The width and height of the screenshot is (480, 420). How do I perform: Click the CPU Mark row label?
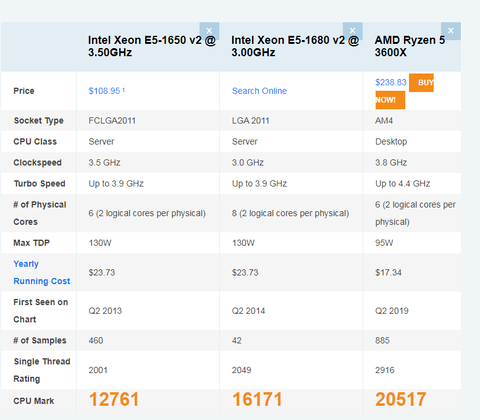pos(34,401)
